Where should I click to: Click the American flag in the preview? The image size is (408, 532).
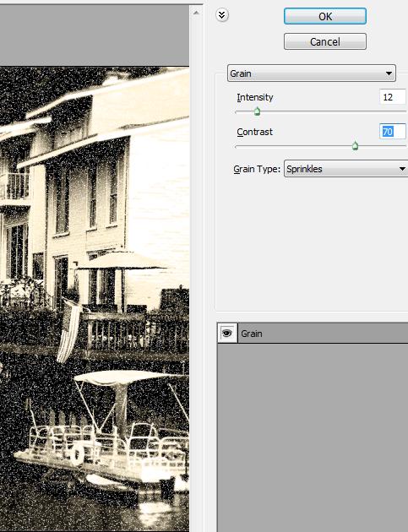[x=68, y=330]
